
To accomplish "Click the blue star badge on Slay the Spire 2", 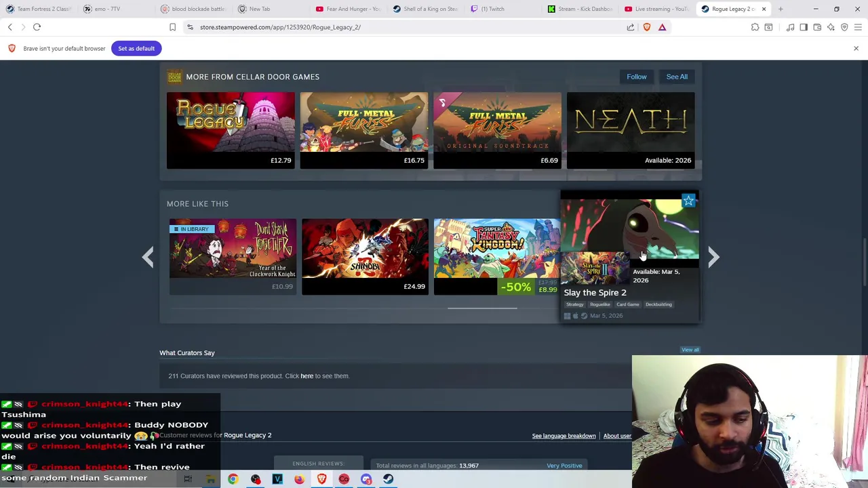I will click(688, 201).
